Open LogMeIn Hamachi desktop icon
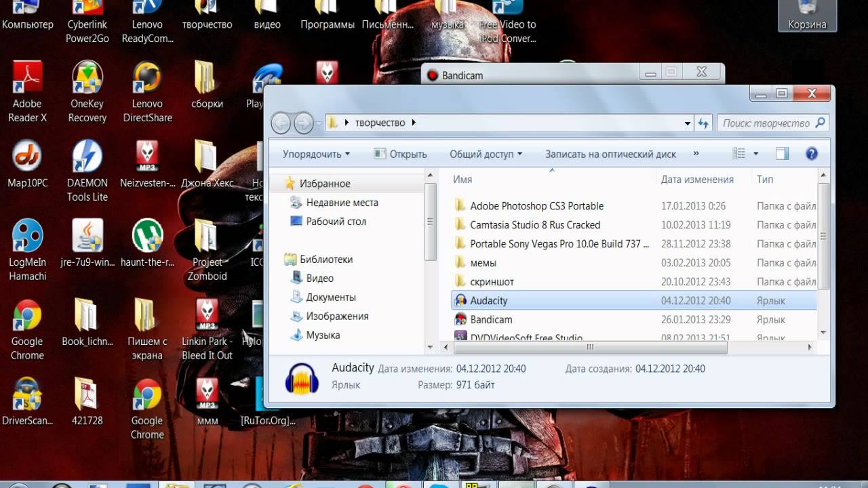Viewport: 868px width, 488px height. (27, 250)
